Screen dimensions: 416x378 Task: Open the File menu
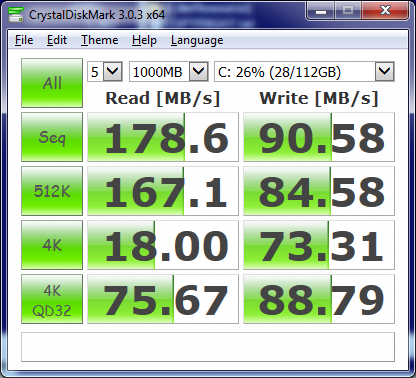24,40
